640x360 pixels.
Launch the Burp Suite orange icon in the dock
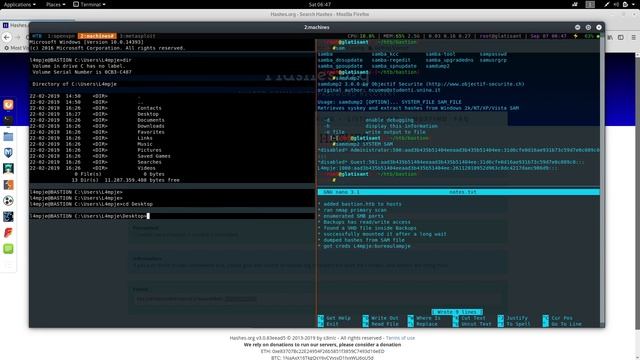8,184
